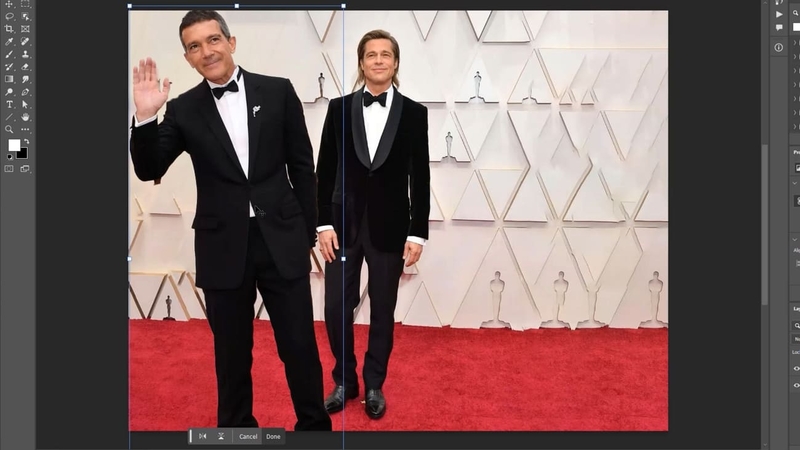The image size is (800, 450).
Task: Toggle Quick Mask mode icon
Action: 9,169
